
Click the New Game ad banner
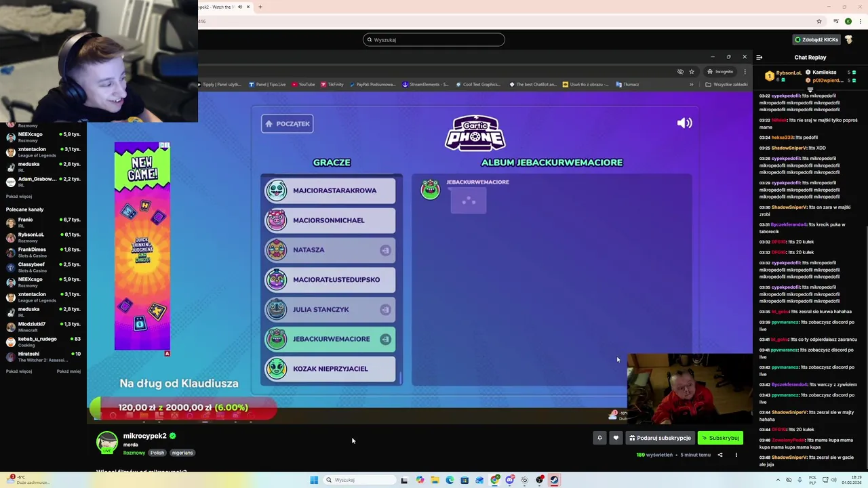coord(142,245)
